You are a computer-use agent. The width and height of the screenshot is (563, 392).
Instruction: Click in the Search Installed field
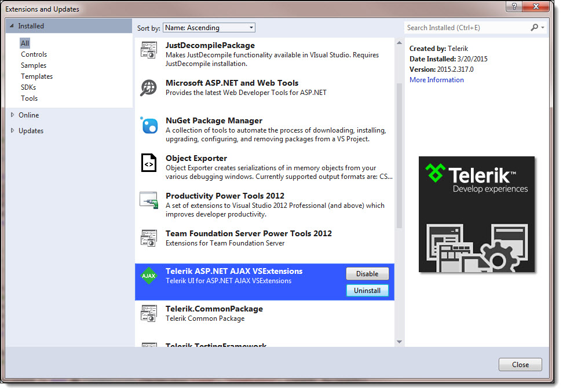click(x=467, y=28)
